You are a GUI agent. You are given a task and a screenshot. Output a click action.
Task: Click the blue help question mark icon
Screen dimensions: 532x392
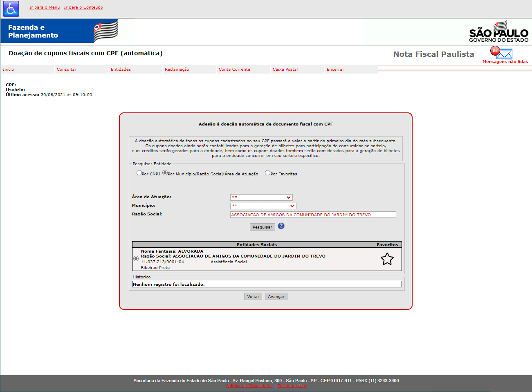pos(281,226)
